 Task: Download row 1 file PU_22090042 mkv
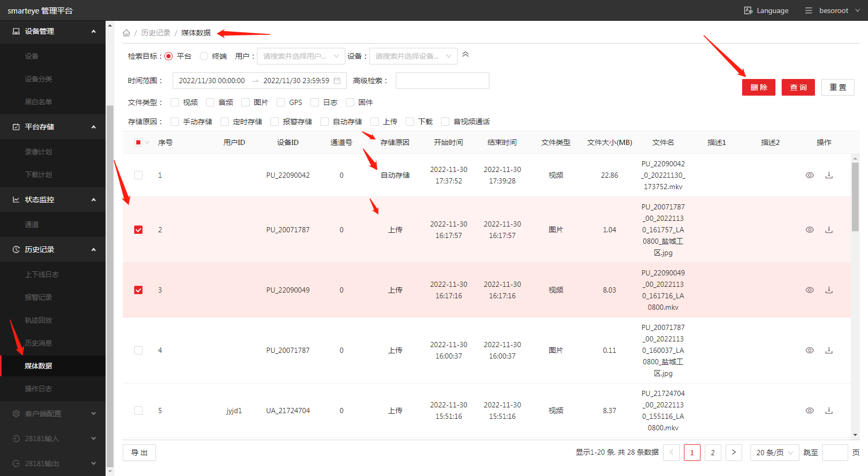click(829, 175)
